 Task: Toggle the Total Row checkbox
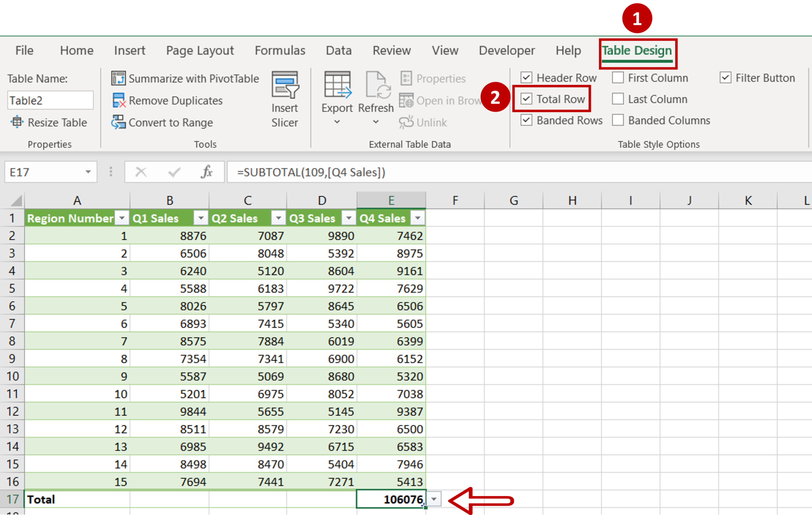click(526, 99)
